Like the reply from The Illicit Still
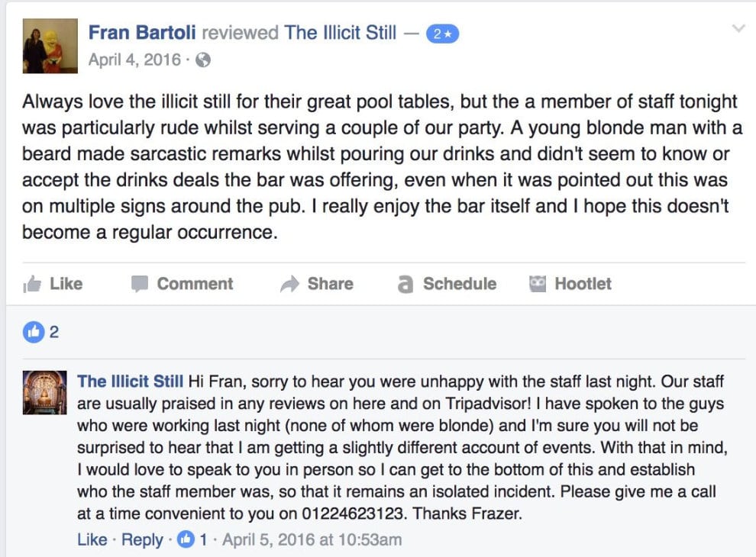This screenshot has width=756, height=557. click(x=92, y=539)
